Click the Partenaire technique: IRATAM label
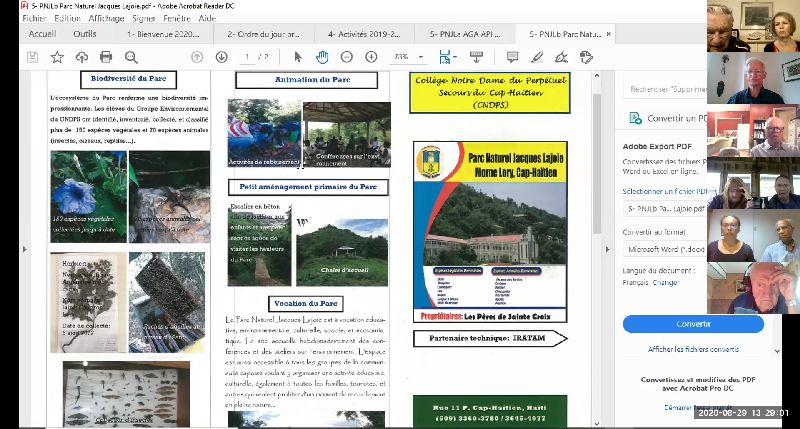The height and width of the screenshot is (429, 800). [490, 338]
